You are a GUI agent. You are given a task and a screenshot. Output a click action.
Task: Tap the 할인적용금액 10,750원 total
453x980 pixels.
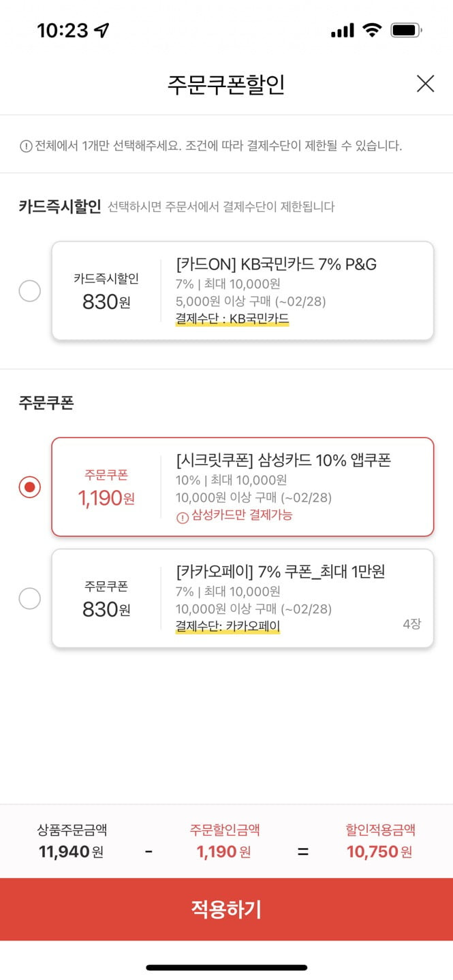click(380, 840)
